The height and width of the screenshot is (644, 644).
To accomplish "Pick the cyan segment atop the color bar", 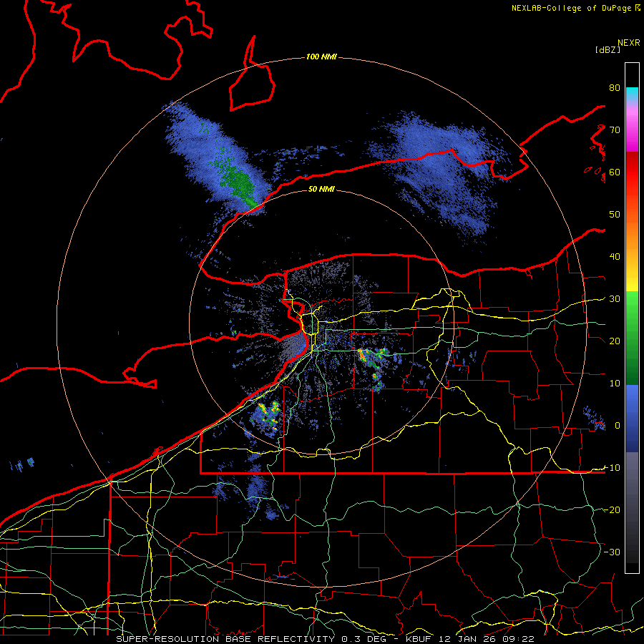I will [x=632, y=93].
